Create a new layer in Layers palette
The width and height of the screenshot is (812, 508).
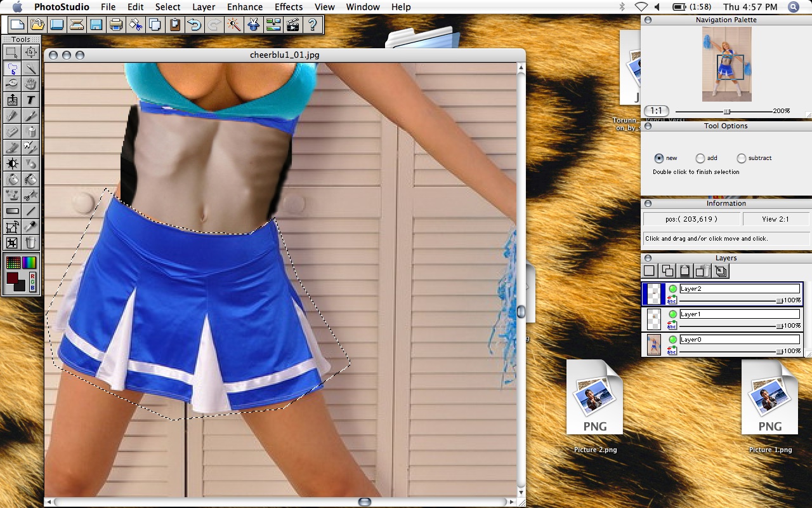[x=650, y=271]
